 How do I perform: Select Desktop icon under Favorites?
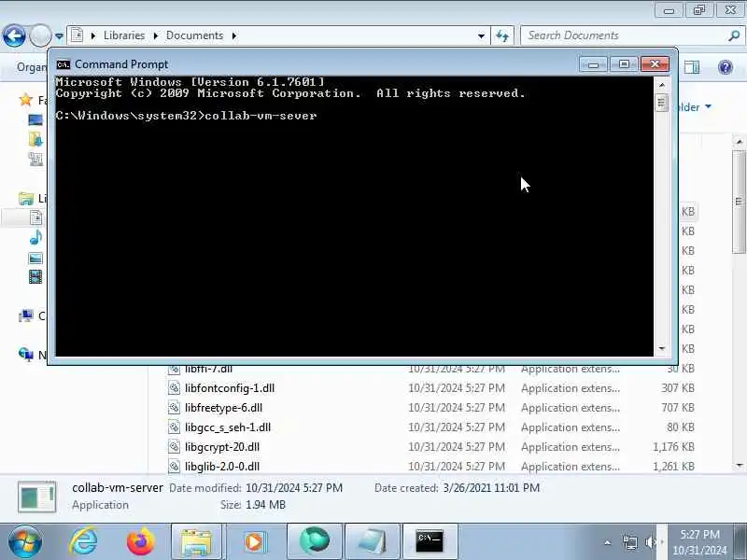coord(35,119)
